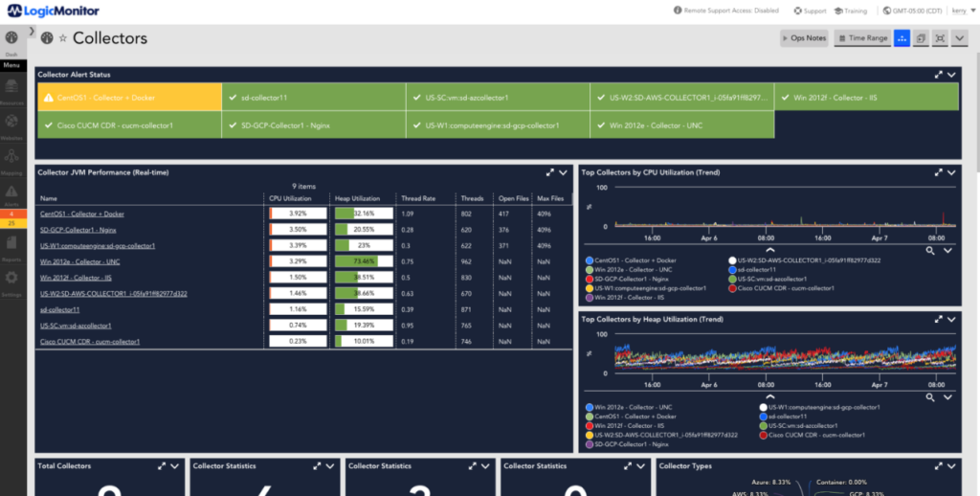Click the Training graduation cap icon

click(x=838, y=11)
